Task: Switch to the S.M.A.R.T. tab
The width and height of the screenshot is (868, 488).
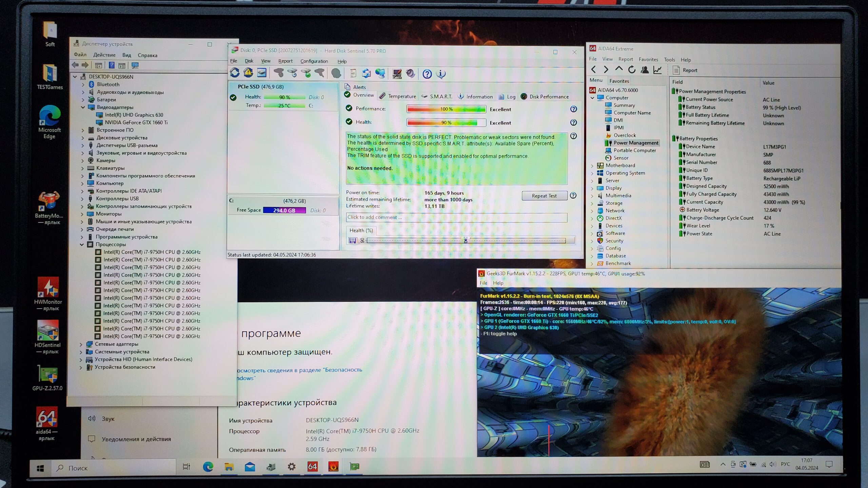Action: click(440, 97)
